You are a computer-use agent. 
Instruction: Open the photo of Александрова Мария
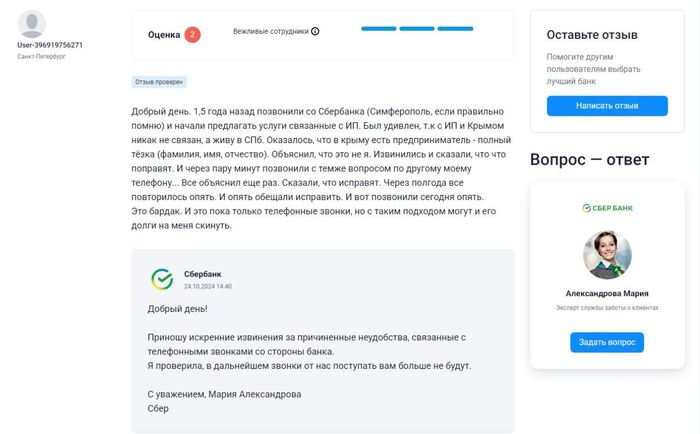tap(607, 255)
